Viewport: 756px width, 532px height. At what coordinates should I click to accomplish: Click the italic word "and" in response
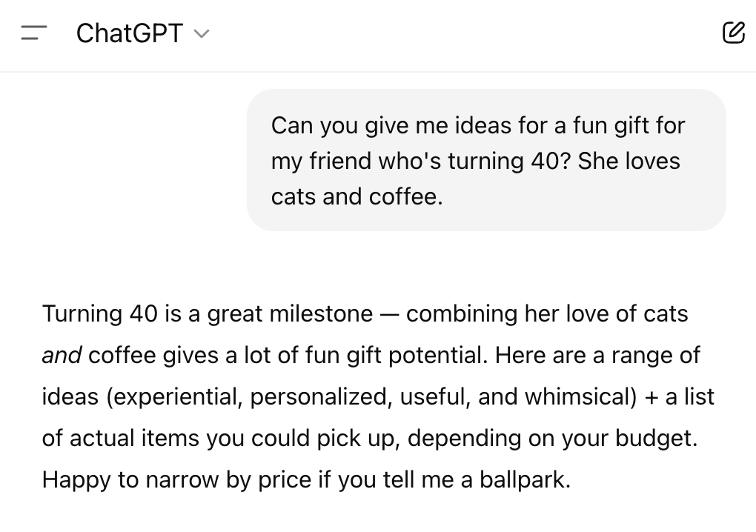point(62,356)
